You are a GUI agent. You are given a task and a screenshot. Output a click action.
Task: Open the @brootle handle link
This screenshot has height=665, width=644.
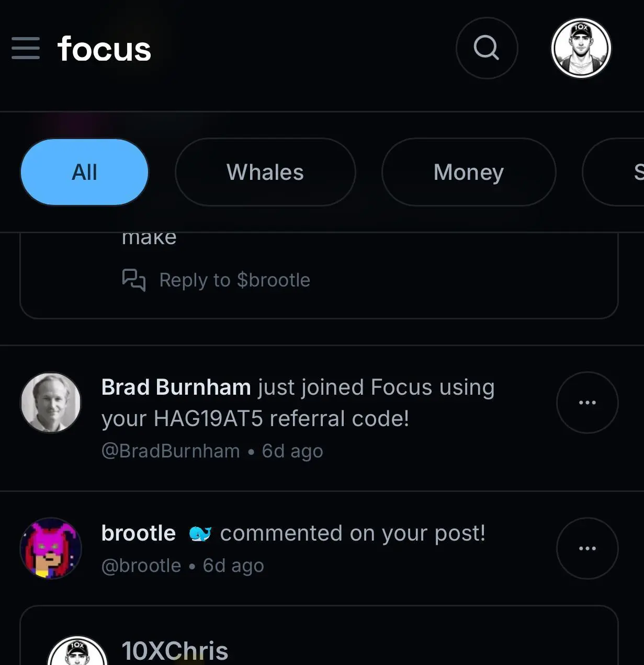coord(141,566)
